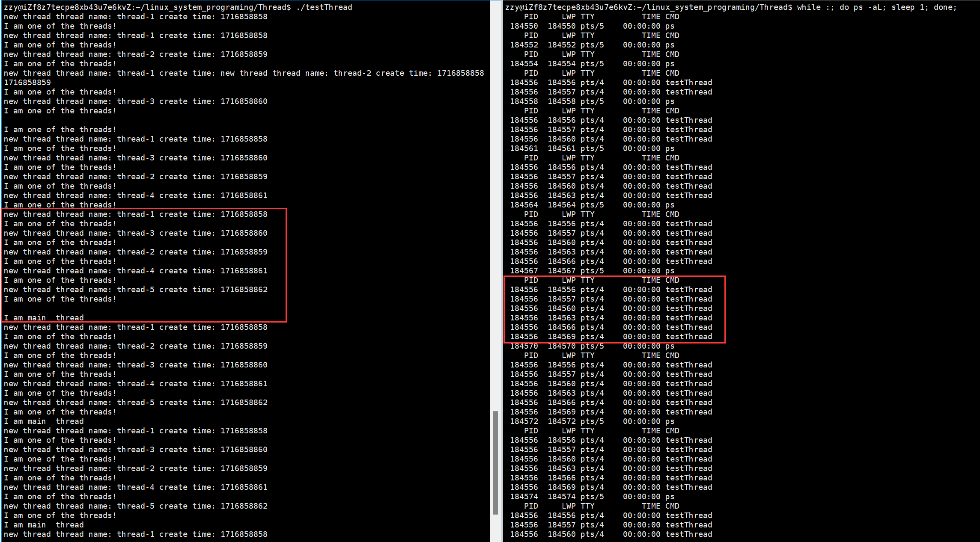This screenshot has height=542, width=980.
Task: Click the ps row with PID 184574
Action: pos(592,497)
